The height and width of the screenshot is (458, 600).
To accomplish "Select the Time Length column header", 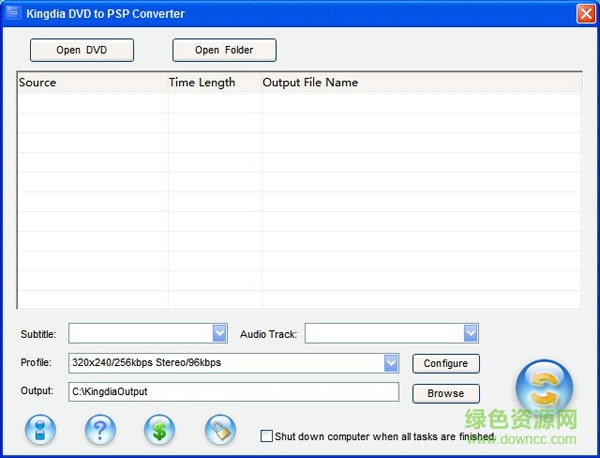I will click(x=215, y=82).
